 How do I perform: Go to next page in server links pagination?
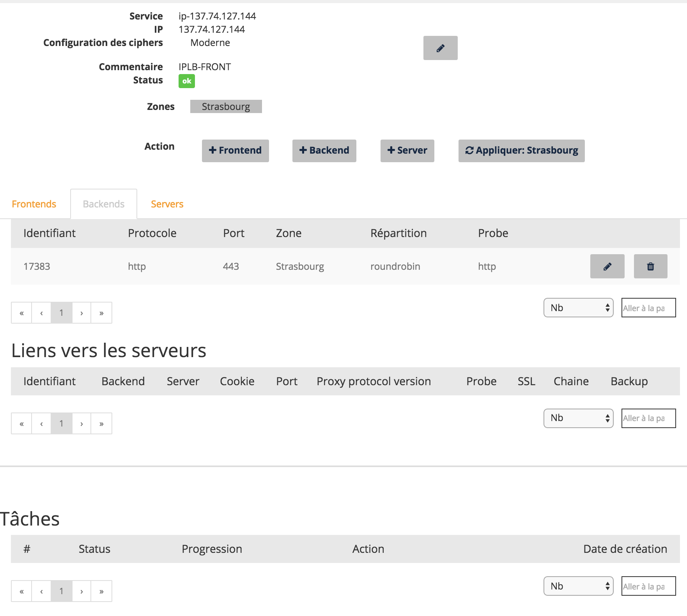[x=81, y=423]
